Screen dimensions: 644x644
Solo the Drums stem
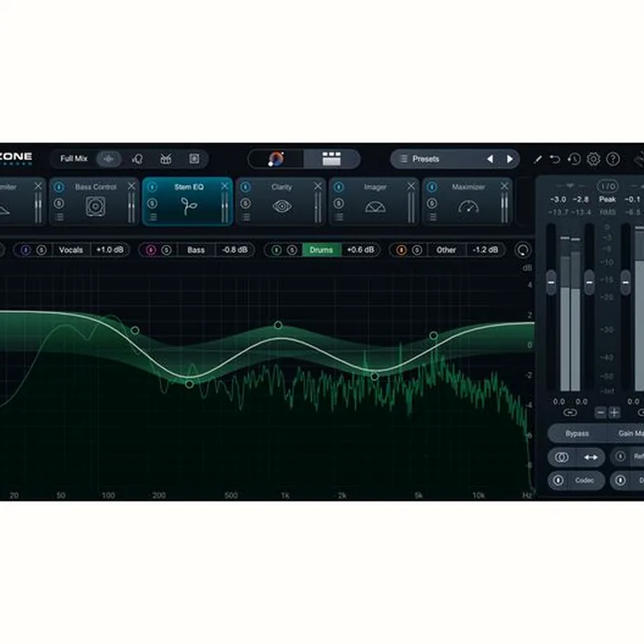292,250
